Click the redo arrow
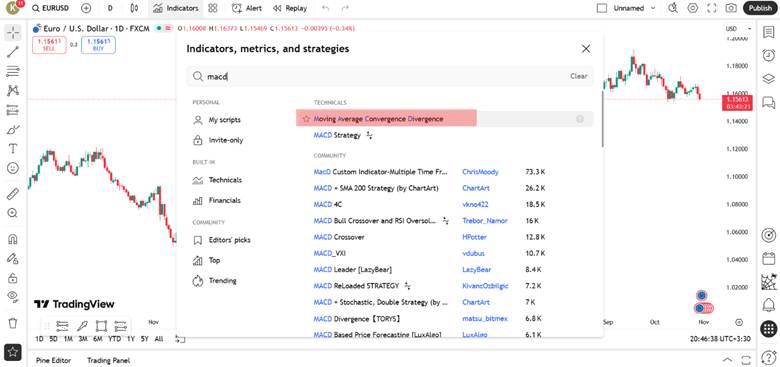 click(345, 8)
